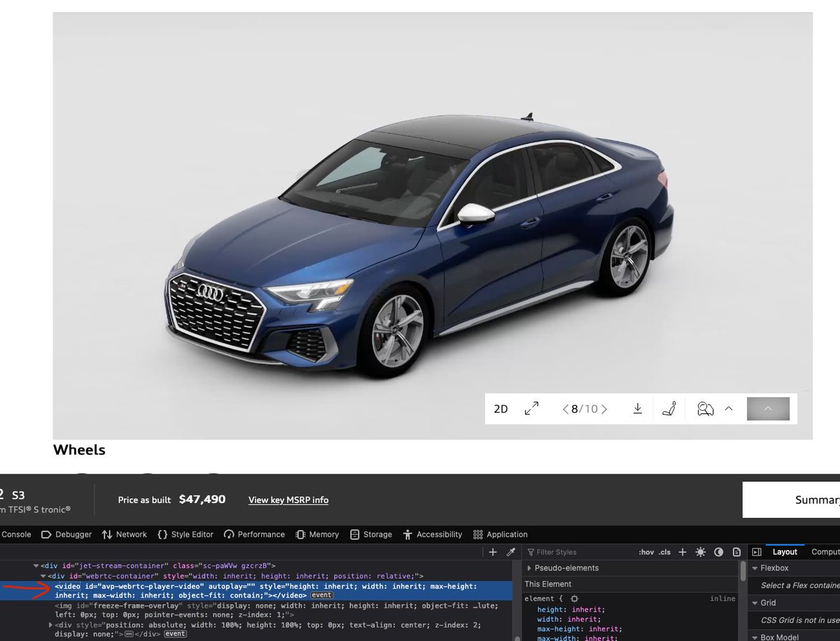
Task: Toggle the .cls class panel
Action: point(664,552)
